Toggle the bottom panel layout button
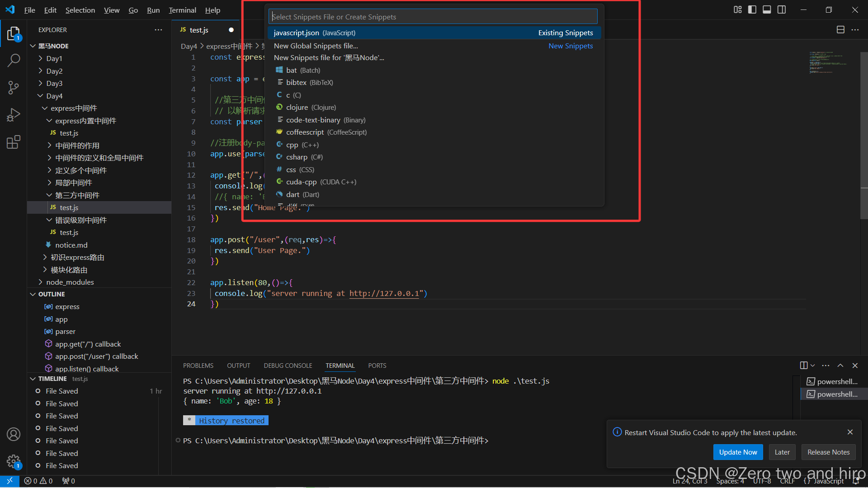 coord(767,10)
